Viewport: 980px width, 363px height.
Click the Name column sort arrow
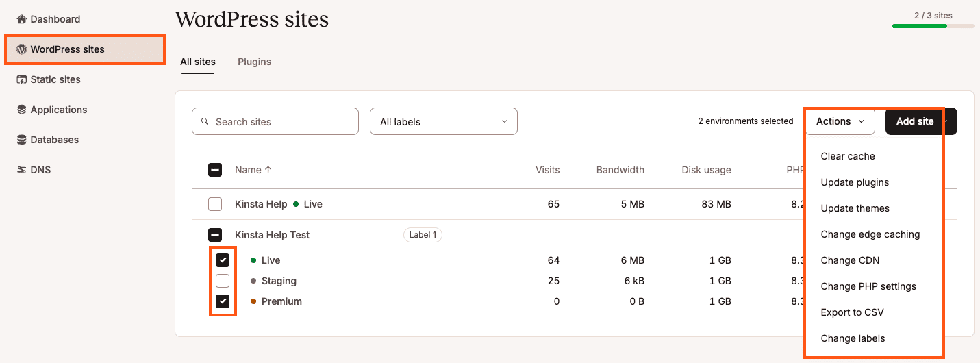tap(268, 170)
